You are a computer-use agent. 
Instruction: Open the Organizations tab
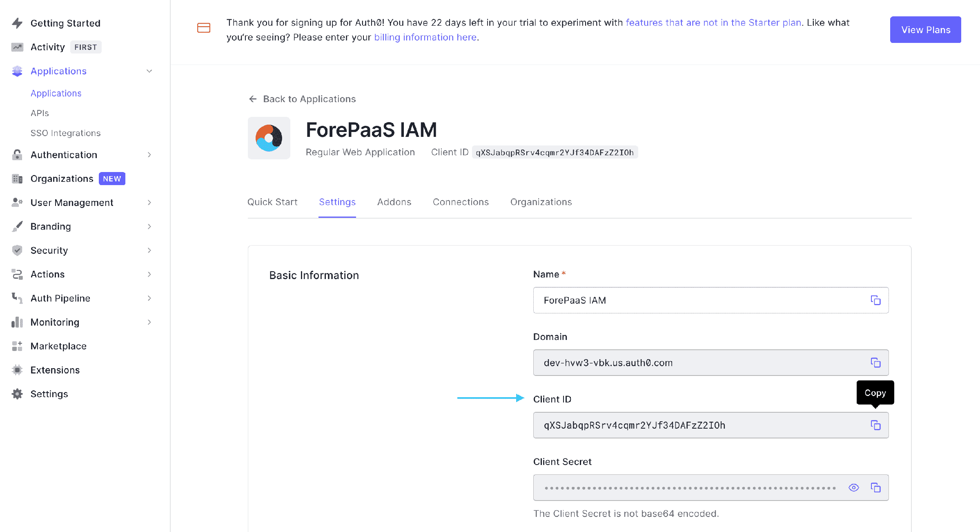541,202
